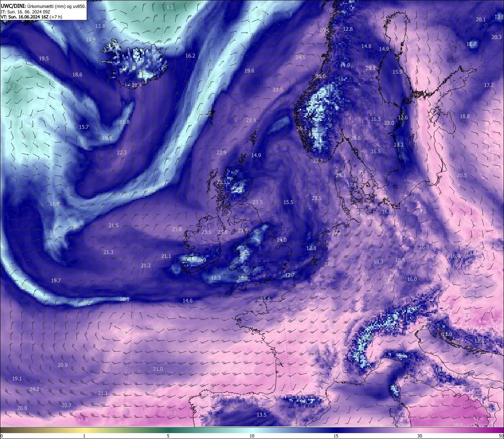Click the 16.2 value east of Iceland

point(190,56)
